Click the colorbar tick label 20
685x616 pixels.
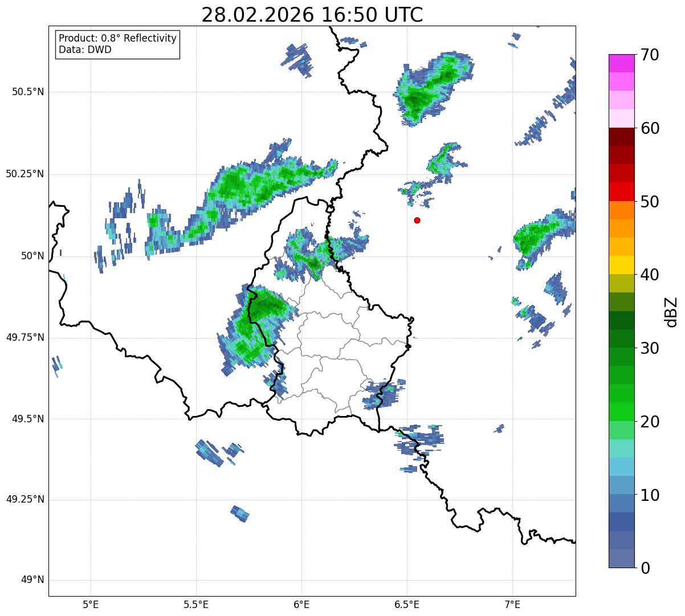pyautogui.click(x=650, y=422)
